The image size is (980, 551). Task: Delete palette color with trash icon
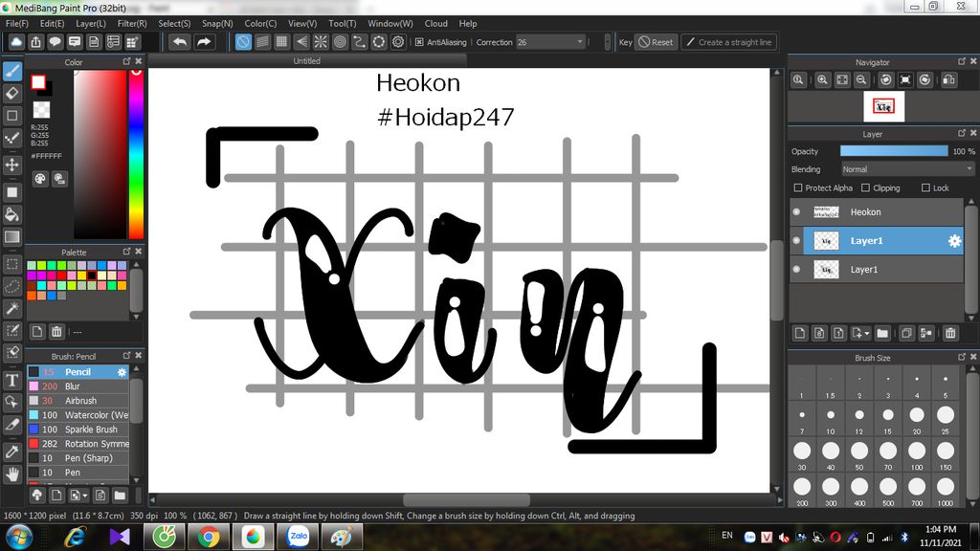point(56,332)
